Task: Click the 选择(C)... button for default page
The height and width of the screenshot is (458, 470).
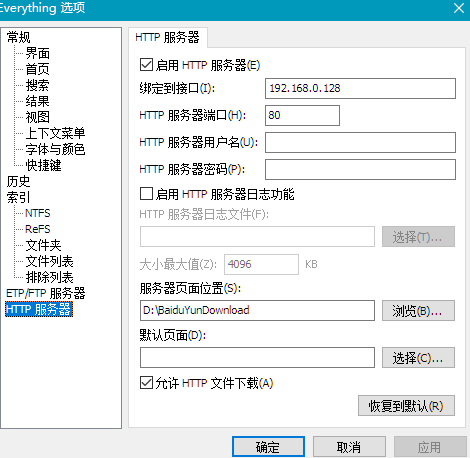Action: point(418,358)
